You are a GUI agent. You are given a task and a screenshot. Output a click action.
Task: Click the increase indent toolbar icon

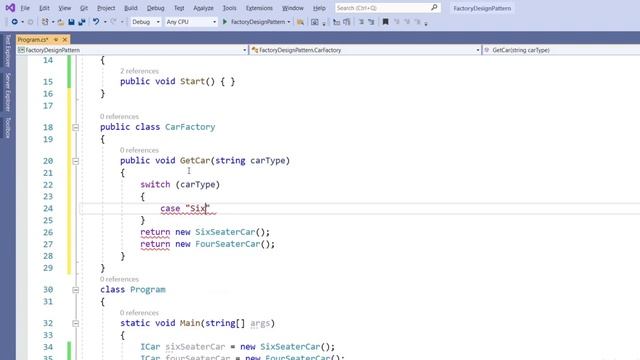[x=347, y=22]
